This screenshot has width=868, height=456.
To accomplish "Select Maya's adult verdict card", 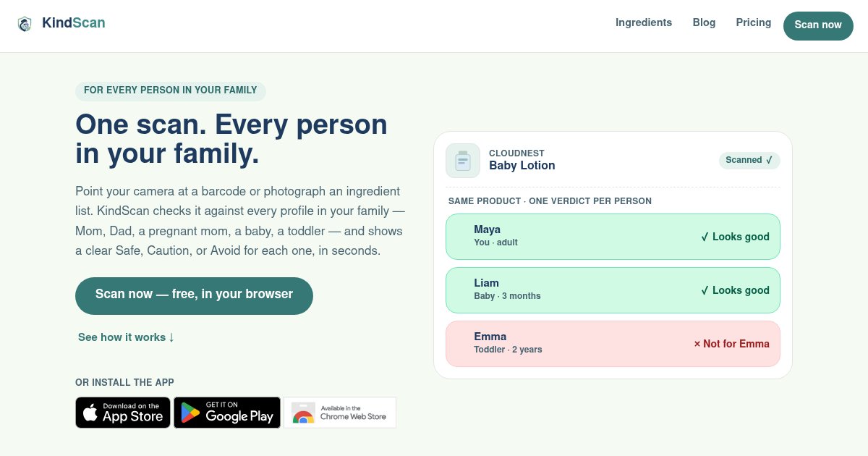I will tap(613, 237).
